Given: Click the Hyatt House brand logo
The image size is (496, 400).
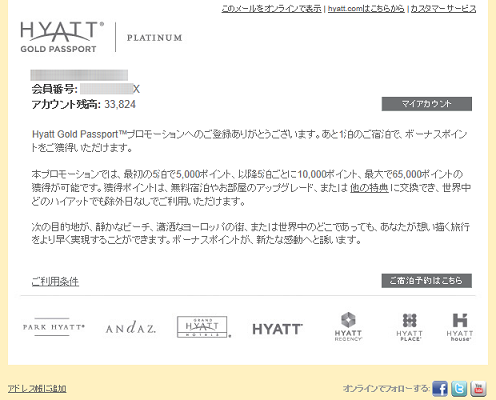Looking at the screenshot, I should point(460,327).
